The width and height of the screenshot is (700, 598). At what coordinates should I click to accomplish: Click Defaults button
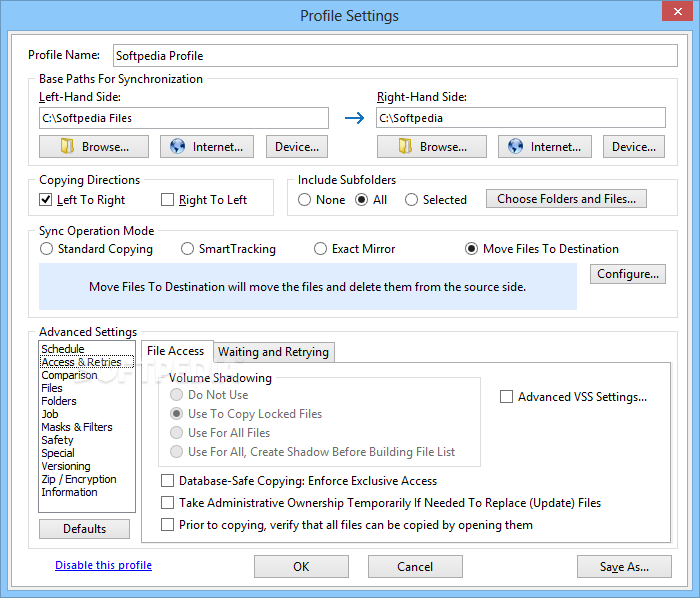(x=84, y=529)
